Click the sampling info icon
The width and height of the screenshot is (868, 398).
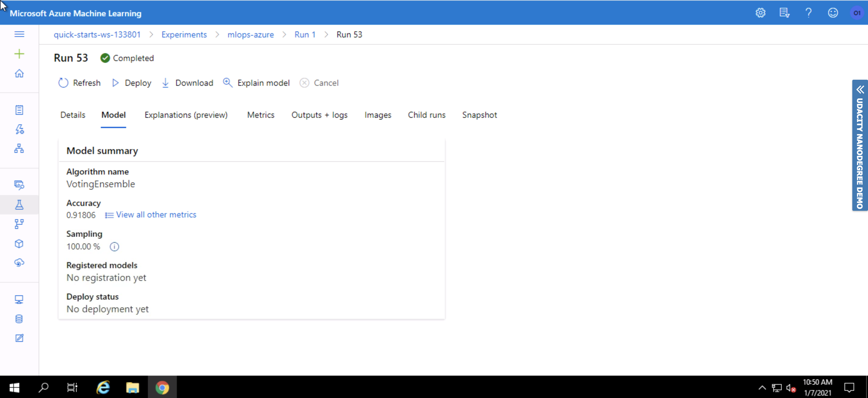(114, 247)
